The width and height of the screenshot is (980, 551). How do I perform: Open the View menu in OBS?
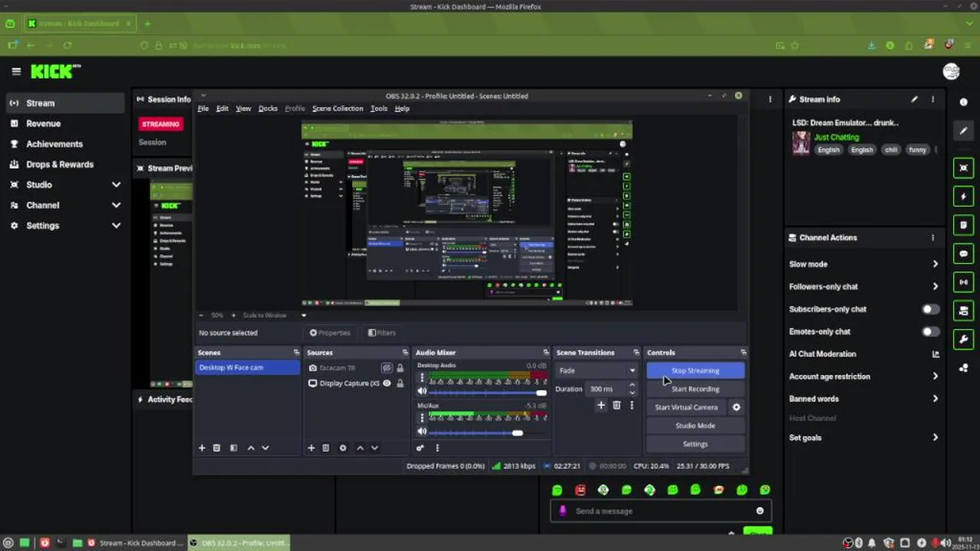[x=243, y=109]
